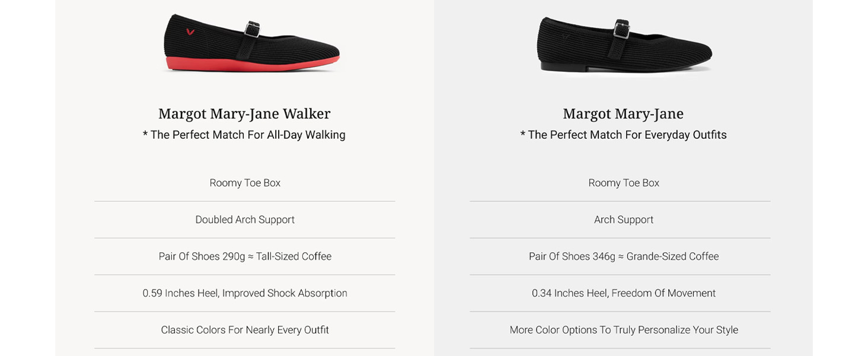This screenshot has height=356, width=868.
Task: Click the Everyday Outfits tagline
Action: pyautogui.click(x=623, y=135)
